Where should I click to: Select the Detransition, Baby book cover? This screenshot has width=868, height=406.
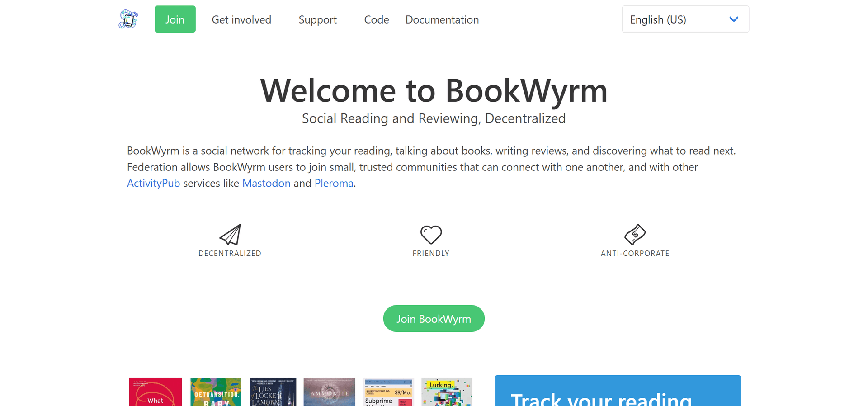[x=216, y=392]
